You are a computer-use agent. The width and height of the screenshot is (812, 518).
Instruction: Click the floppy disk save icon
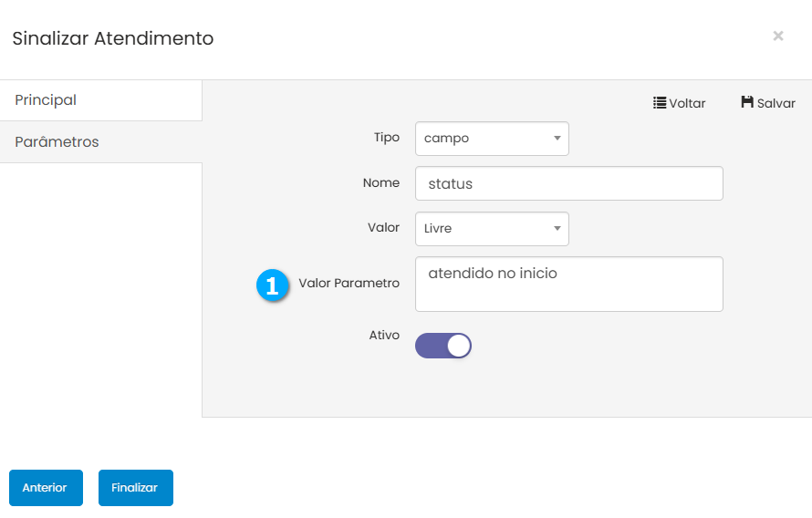click(x=747, y=103)
